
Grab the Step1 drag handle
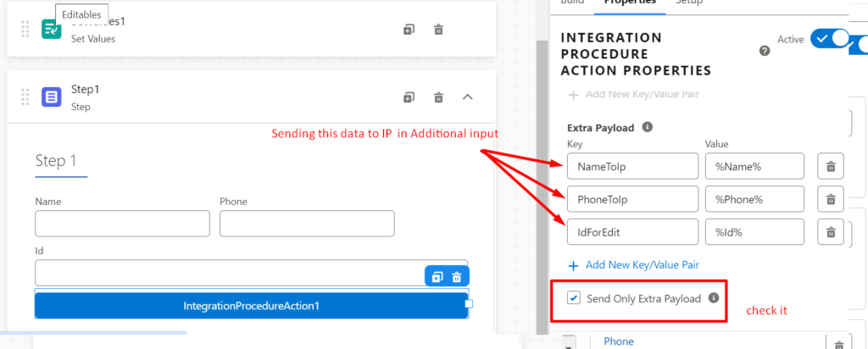pyautogui.click(x=25, y=97)
